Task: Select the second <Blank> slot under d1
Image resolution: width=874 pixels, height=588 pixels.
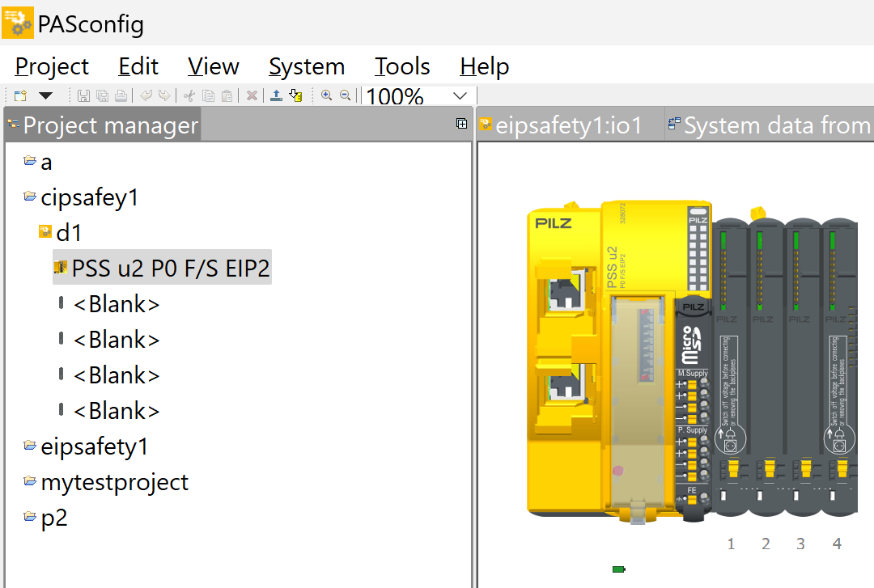Action: (117, 340)
